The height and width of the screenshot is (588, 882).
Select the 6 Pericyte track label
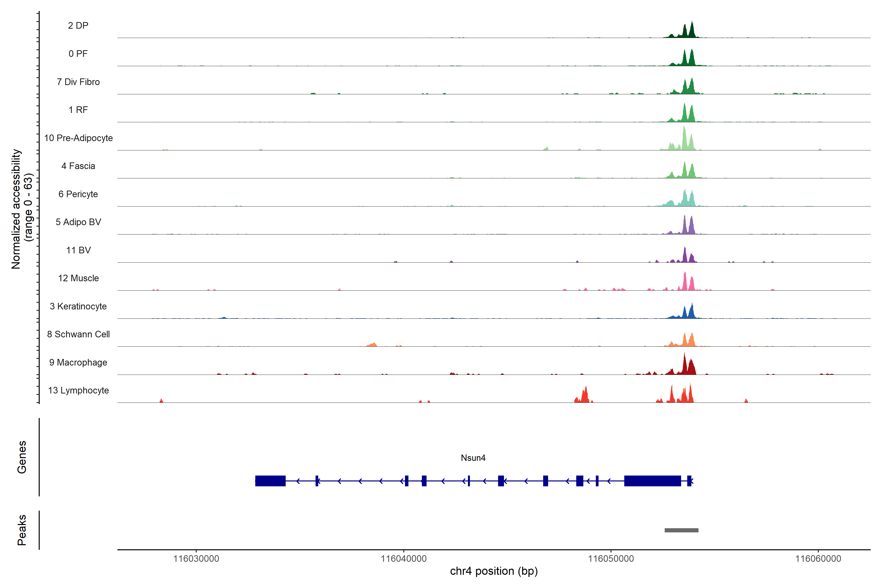(x=78, y=194)
